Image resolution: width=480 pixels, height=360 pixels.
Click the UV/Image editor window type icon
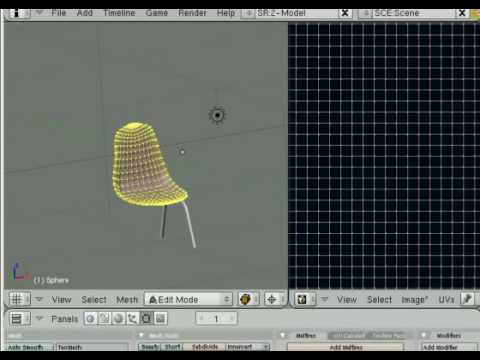[x=302, y=299]
